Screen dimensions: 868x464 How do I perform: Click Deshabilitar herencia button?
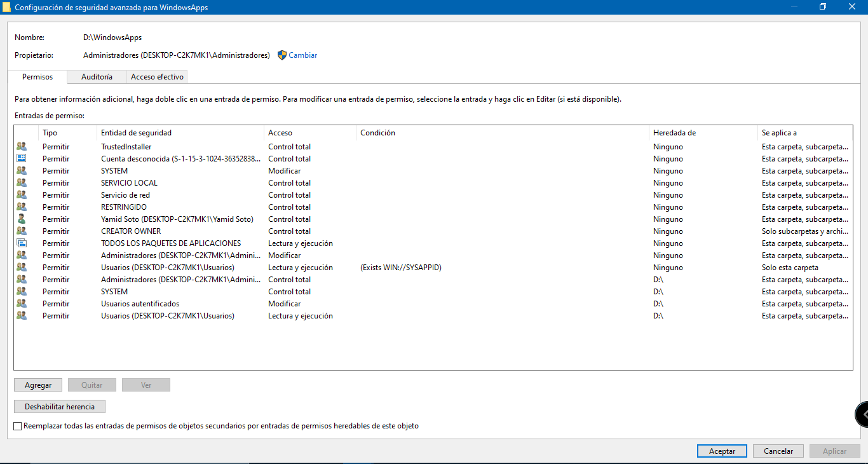click(60, 407)
